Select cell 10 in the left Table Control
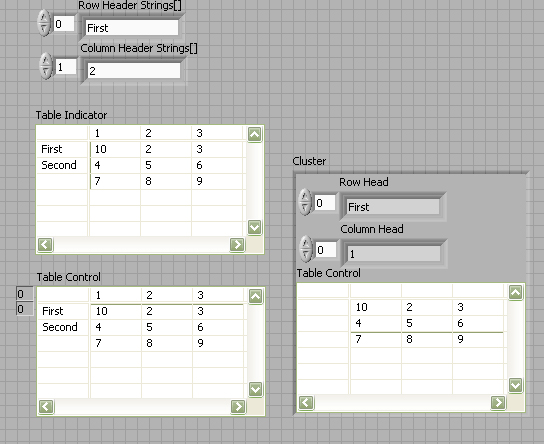The width and height of the screenshot is (544, 444). 116,311
